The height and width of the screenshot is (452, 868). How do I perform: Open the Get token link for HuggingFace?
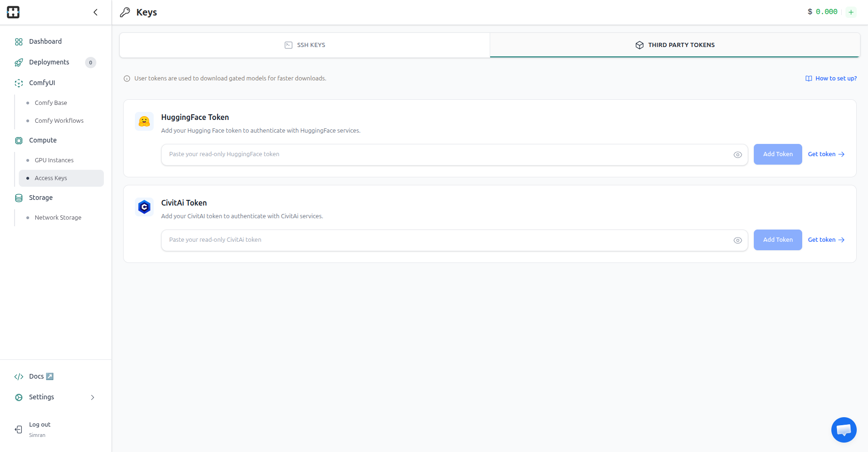pyautogui.click(x=826, y=154)
